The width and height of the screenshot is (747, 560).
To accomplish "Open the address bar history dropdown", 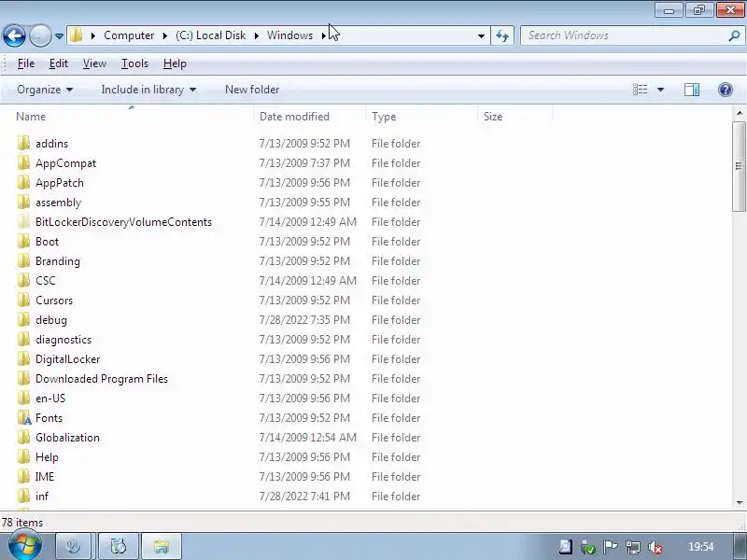I will click(x=481, y=36).
